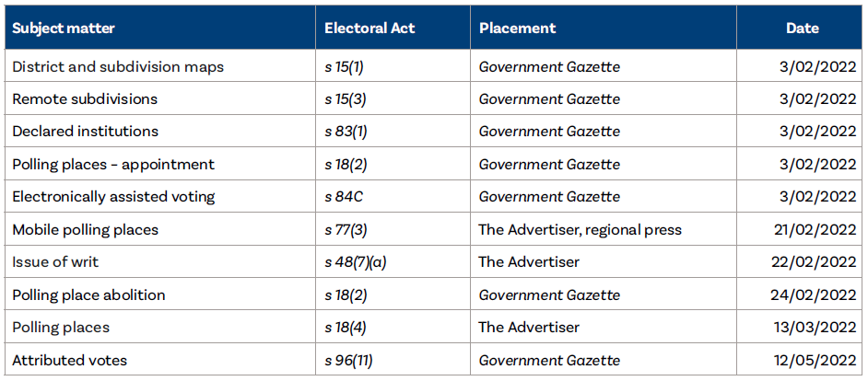The image size is (868, 381).
Task: Click the date 24/02/2022
Action: click(x=814, y=295)
